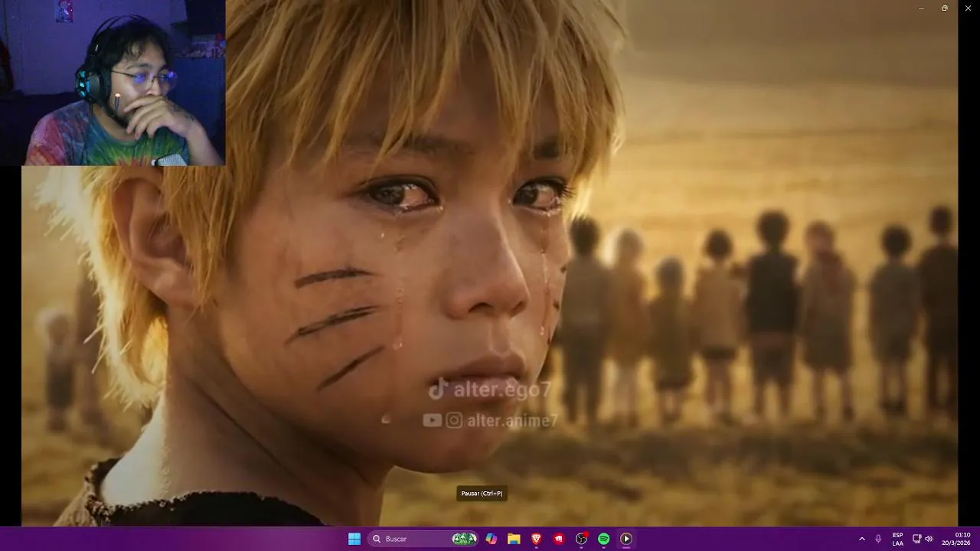Open the Windows Start menu
This screenshot has width=980, height=551.
(354, 539)
